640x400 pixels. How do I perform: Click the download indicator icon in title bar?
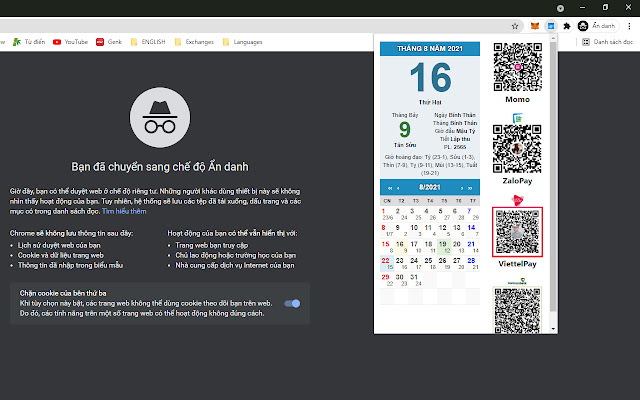point(560,8)
